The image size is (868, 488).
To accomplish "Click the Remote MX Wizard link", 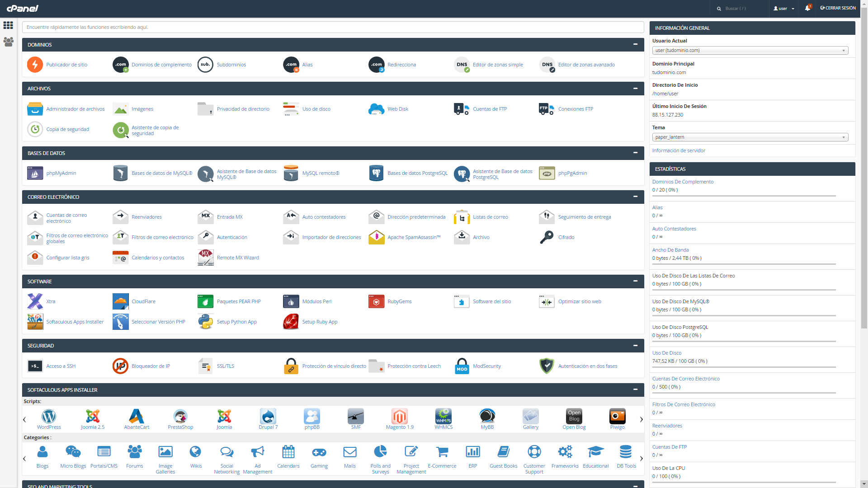I will coord(238,258).
